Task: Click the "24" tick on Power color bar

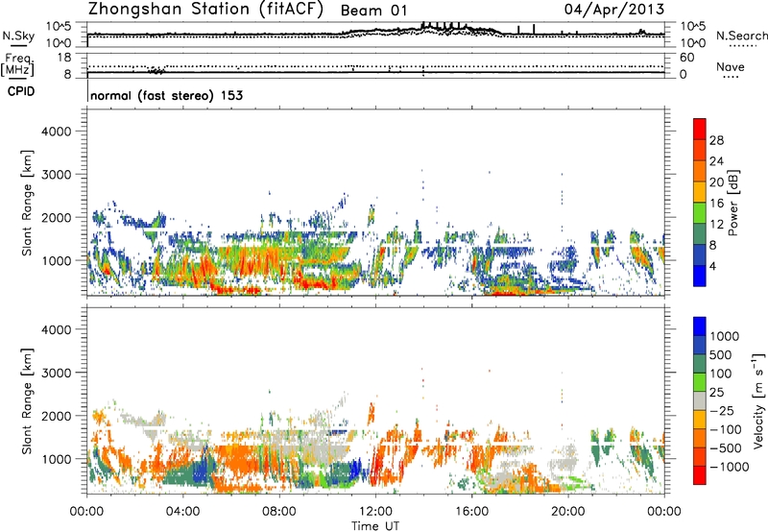Action: [x=716, y=161]
